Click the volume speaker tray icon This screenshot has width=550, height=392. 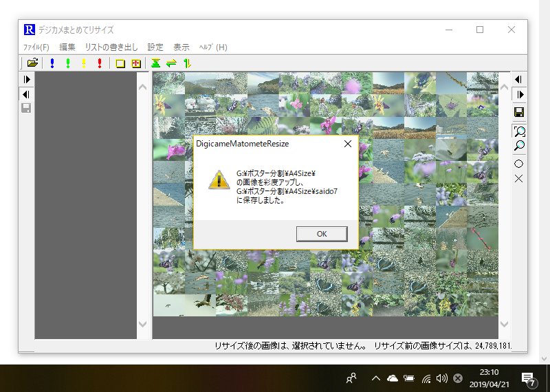(442, 378)
